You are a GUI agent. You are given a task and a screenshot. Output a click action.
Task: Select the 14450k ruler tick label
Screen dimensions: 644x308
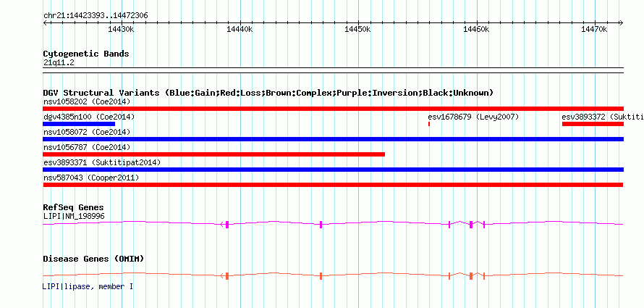[357, 29]
